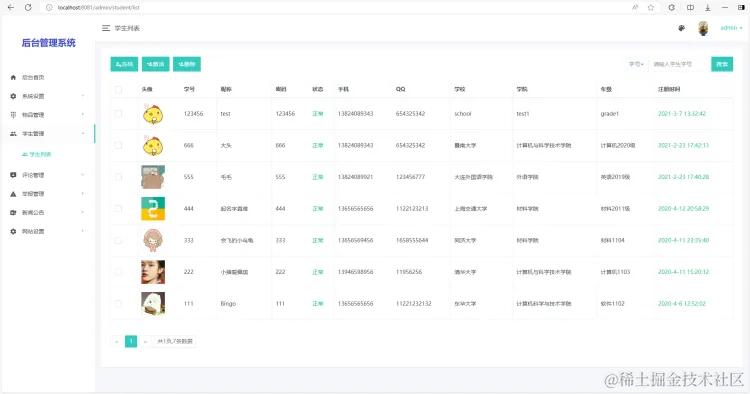Open avatar of student test
The image size is (750, 394).
click(153, 114)
